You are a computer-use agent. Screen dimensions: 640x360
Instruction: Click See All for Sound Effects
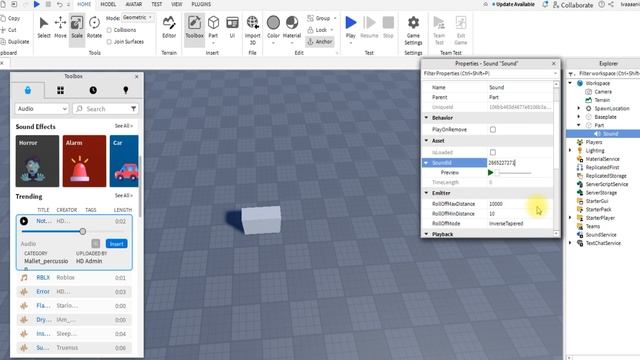click(x=124, y=126)
